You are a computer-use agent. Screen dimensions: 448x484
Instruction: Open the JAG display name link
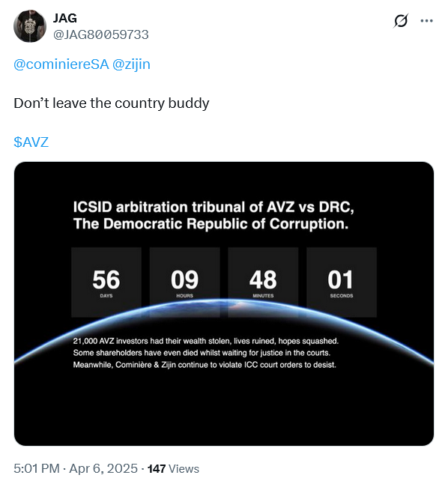tap(65, 18)
